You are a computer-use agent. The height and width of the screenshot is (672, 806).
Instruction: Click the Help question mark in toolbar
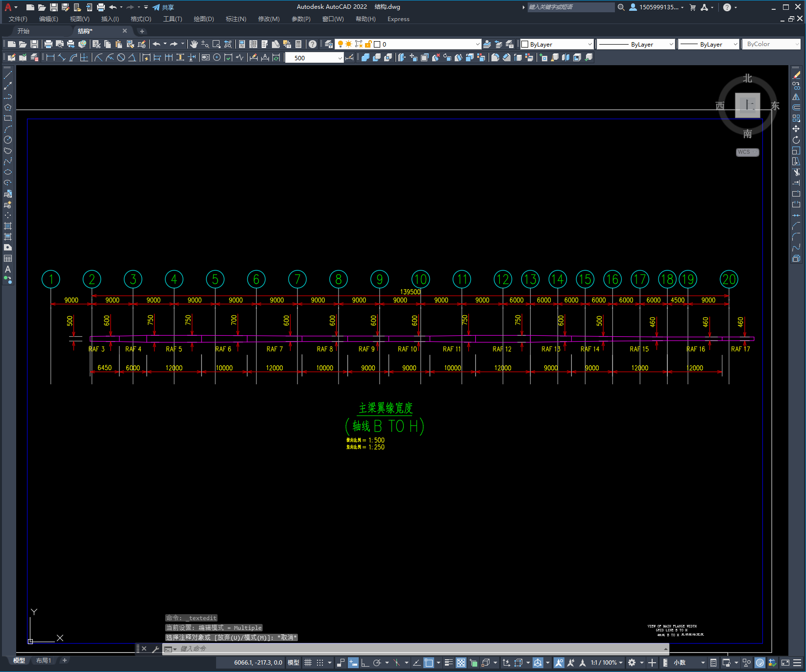click(x=313, y=44)
